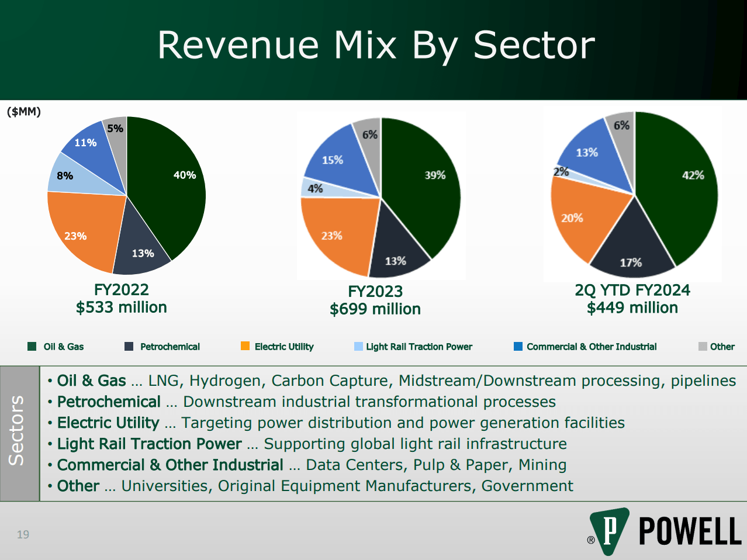Viewport: 747px width, 560px height.
Task: Click the orange 20% pie slice color swatch
Action: tap(573, 217)
